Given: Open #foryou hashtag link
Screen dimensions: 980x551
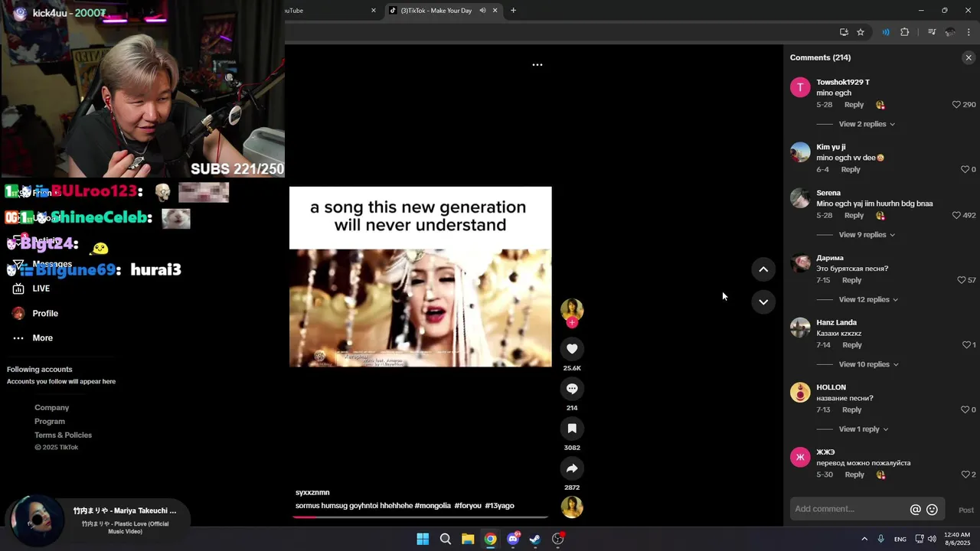Looking at the screenshot, I should (468, 506).
